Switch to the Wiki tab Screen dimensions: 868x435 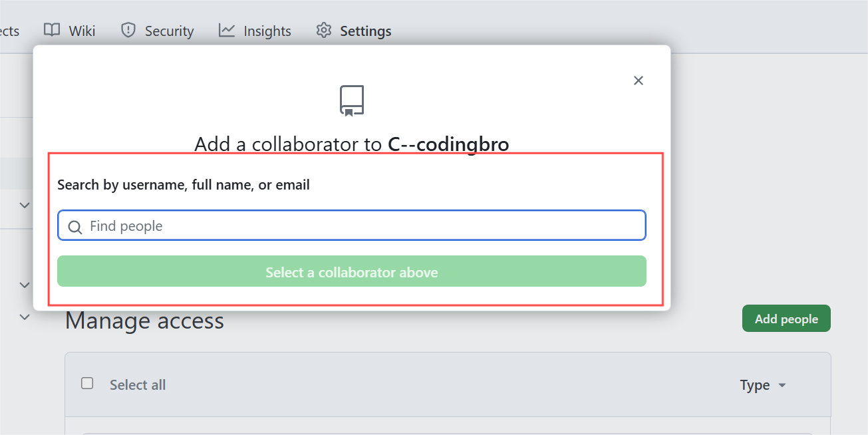(70, 31)
